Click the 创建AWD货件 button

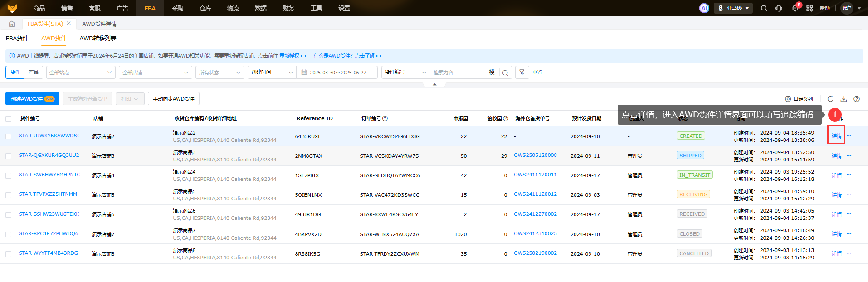point(32,99)
